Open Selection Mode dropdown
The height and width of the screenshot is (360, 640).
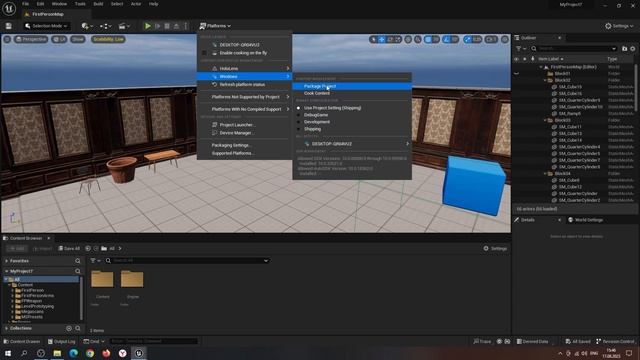click(46, 26)
